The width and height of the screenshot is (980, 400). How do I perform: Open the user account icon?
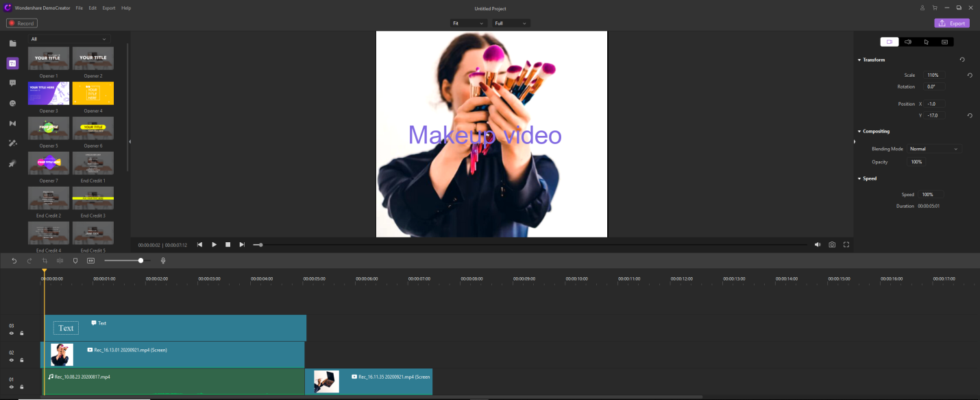point(923,8)
